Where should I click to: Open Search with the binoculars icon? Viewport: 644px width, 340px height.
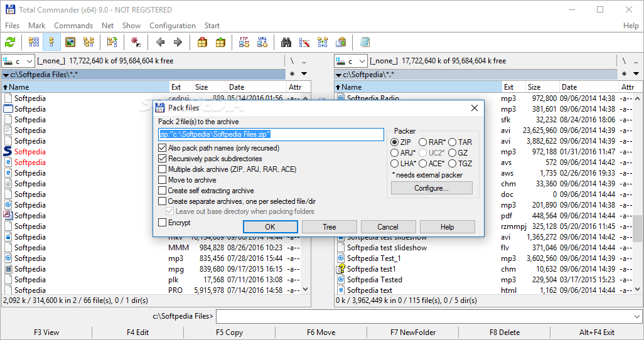pyautogui.click(x=286, y=42)
